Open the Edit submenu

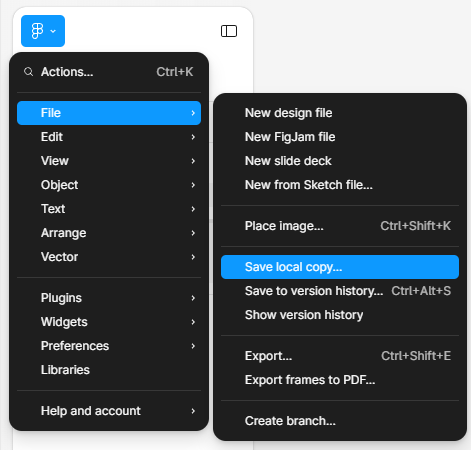pyautogui.click(x=109, y=137)
